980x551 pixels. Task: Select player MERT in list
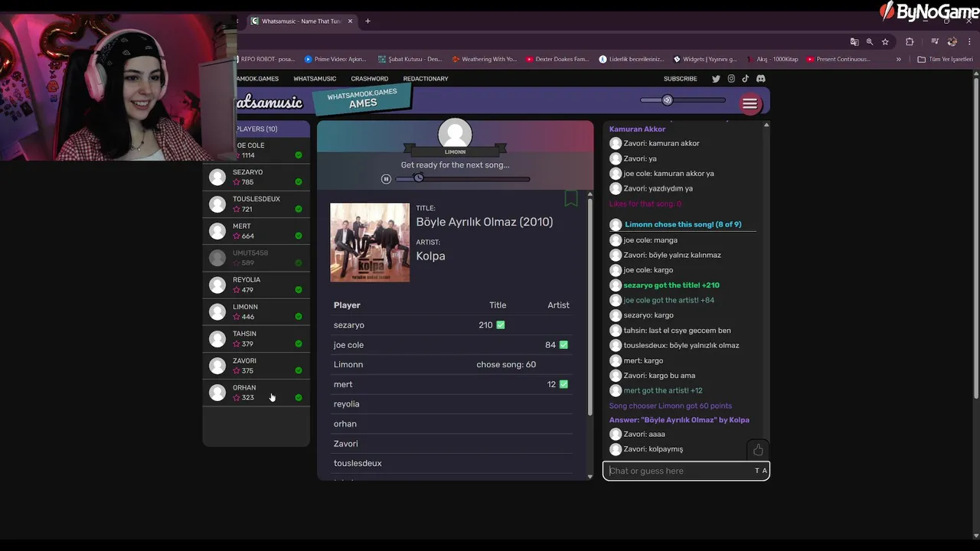click(256, 231)
